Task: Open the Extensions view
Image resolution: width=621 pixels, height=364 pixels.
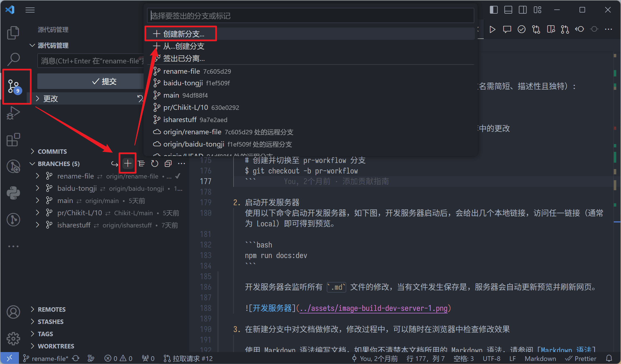Action: (x=13, y=140)
